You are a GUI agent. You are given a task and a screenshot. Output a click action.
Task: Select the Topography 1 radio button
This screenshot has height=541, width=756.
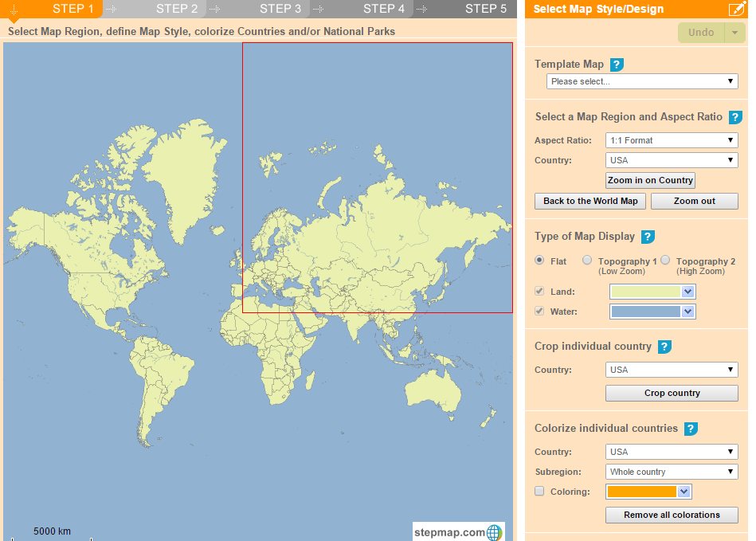coord(586,260)
